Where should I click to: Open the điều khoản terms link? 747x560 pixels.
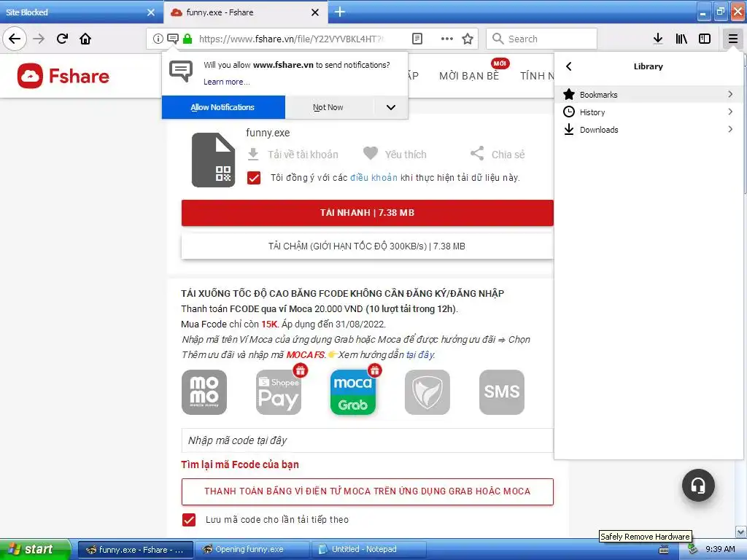pos(373,178)
